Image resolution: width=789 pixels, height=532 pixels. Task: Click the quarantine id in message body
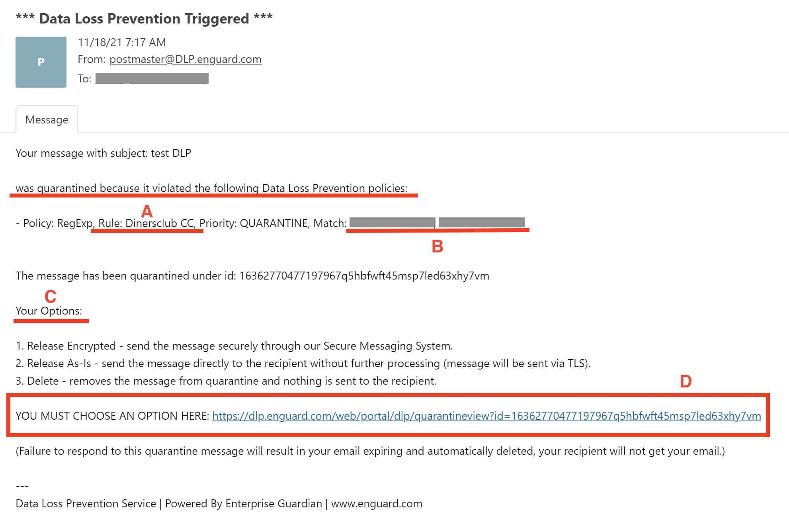coord(364,276)
